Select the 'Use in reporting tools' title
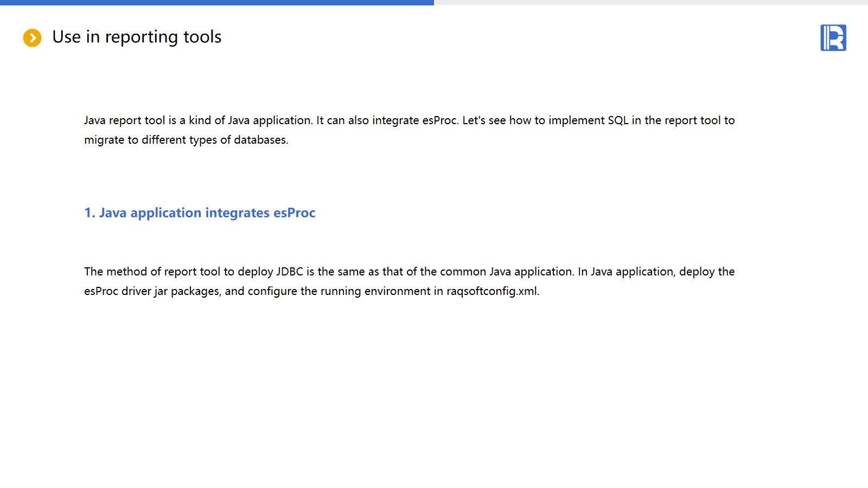Viewport: 868px width, 488px height. tap(137, 37)
